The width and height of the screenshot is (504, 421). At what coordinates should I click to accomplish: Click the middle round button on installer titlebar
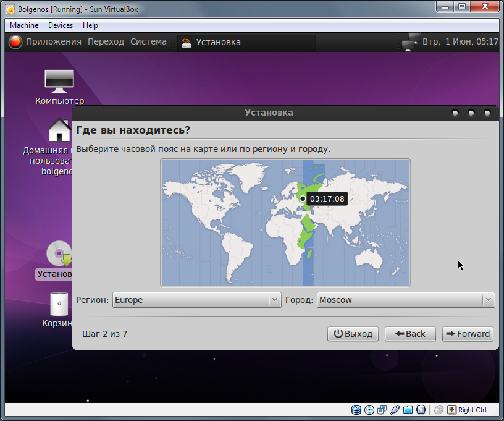(x=471, y=113)
